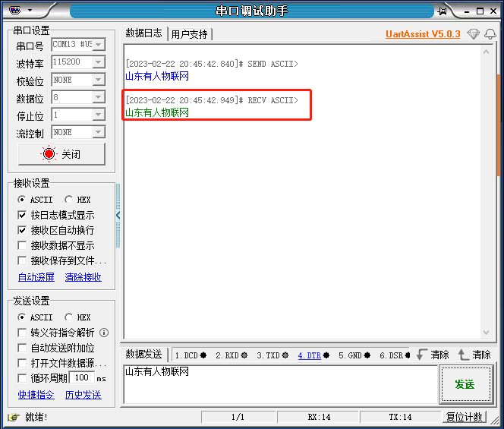
Task: Click the diamond icon near the version label
Action: click(473, 33)
